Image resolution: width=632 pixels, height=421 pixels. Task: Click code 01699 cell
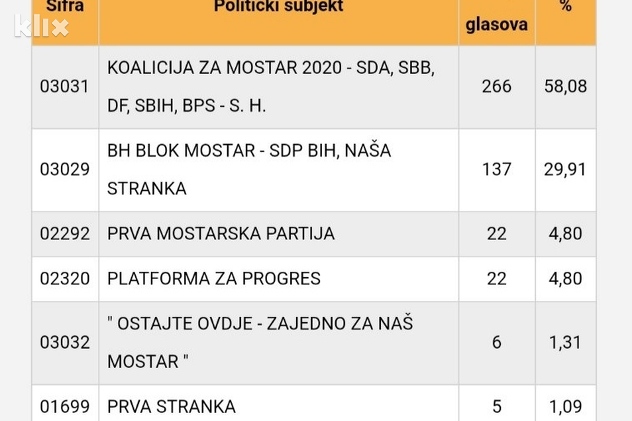click(x=65, y=406)
